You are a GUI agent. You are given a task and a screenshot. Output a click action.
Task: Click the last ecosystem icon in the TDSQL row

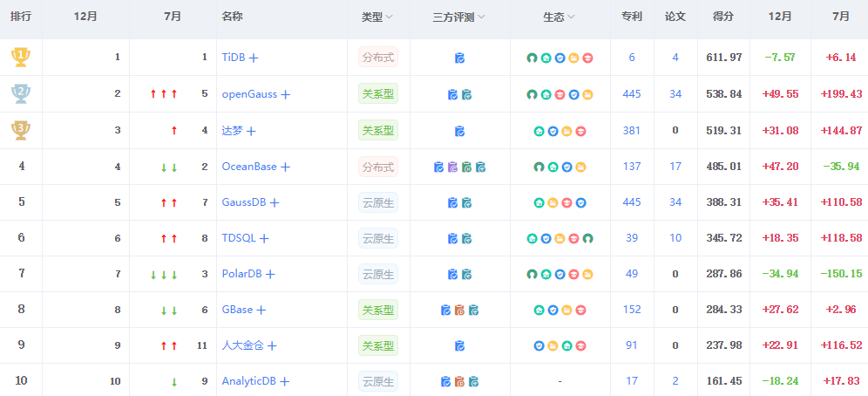[587, 238]
